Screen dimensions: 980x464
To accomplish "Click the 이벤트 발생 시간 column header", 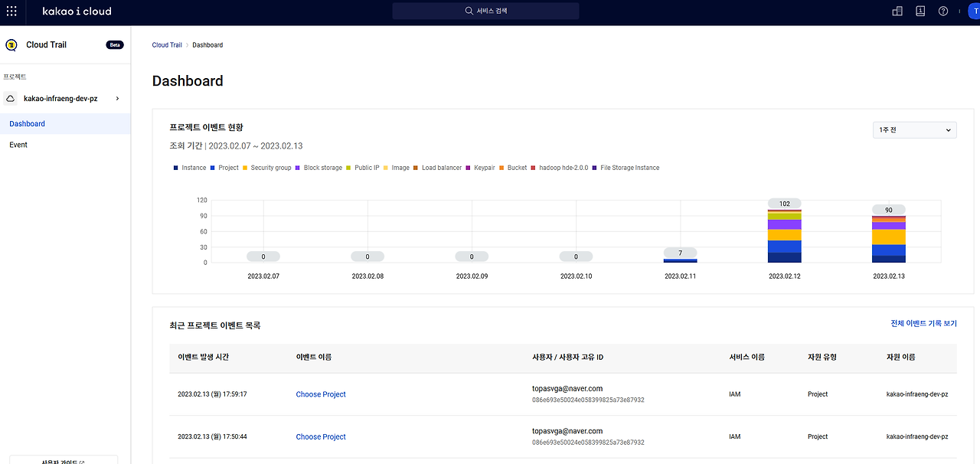I will point(203,357).
